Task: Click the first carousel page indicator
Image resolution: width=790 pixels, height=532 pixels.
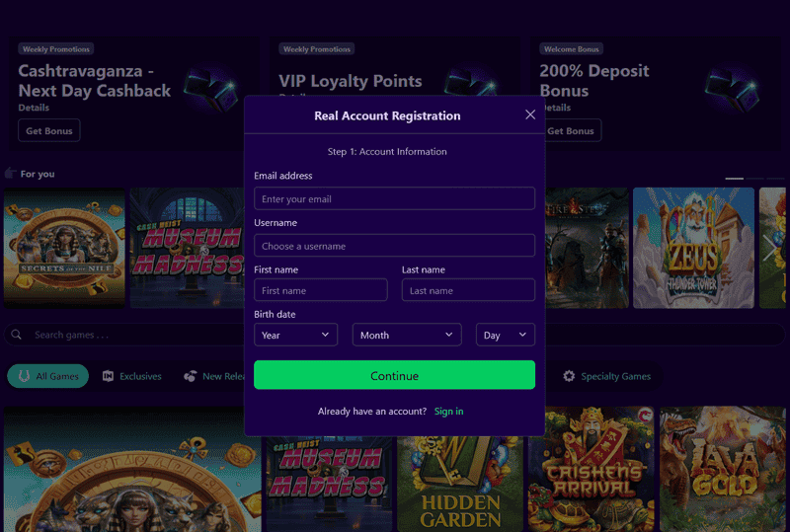Action: point(734,179)
